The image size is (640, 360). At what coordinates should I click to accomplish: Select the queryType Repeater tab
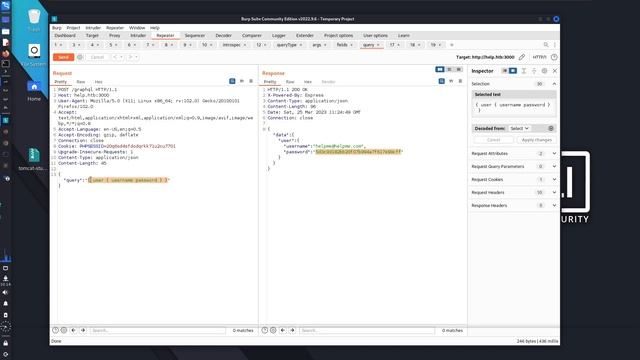287,45
